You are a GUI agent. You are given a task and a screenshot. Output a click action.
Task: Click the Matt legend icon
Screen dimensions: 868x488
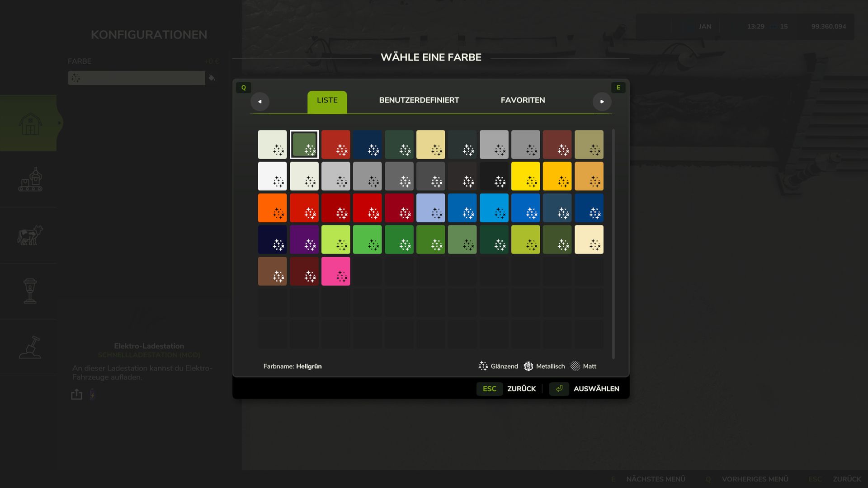point(575,366)
